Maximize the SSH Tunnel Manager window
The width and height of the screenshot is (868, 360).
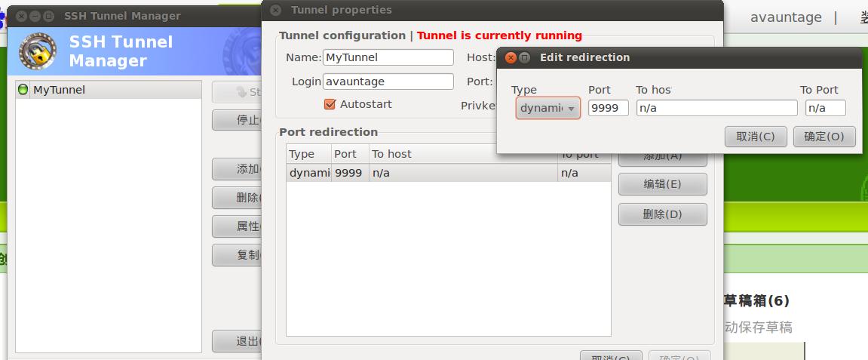[48, 16]
